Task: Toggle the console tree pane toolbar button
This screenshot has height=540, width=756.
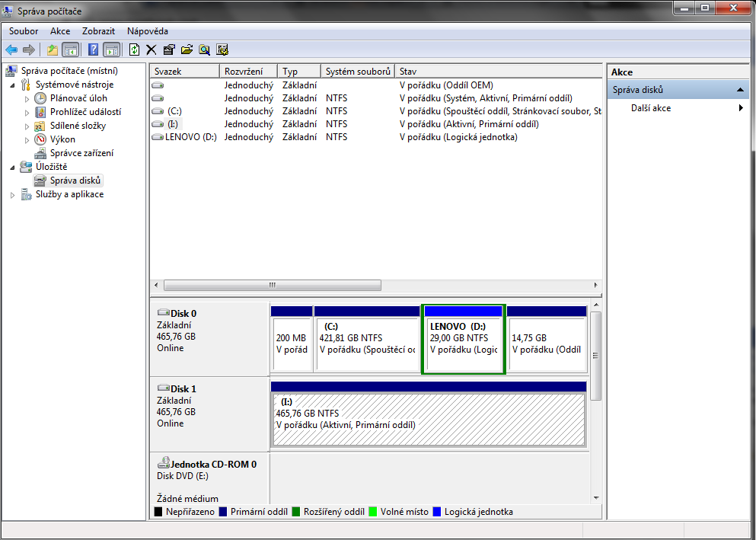Action: point(70,50)
